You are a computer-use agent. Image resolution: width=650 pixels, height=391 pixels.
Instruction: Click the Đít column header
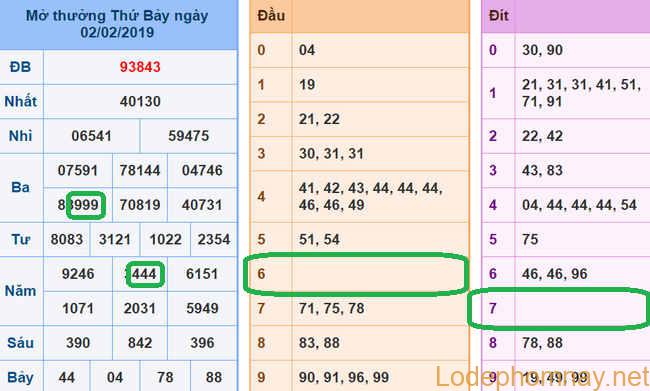click(499, 16)
